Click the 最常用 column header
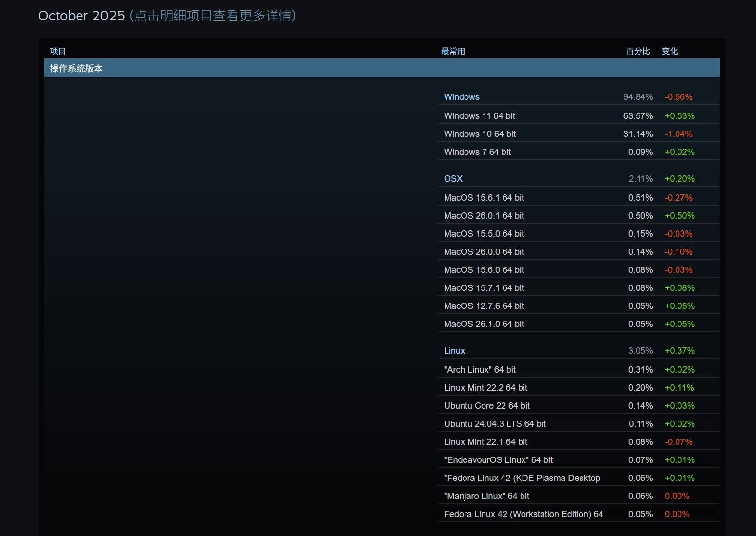Viewport: 756px width, 536px height. click(x=453, y=51)
